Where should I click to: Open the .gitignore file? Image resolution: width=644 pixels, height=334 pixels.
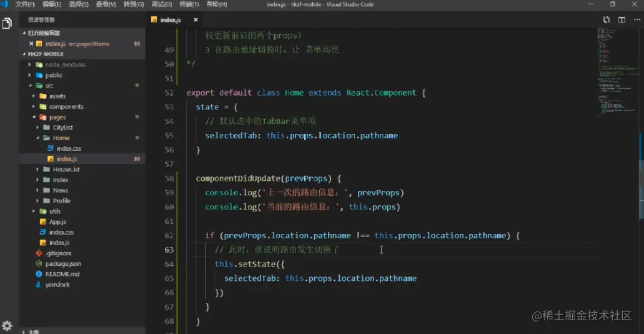(x=82, y=253)
